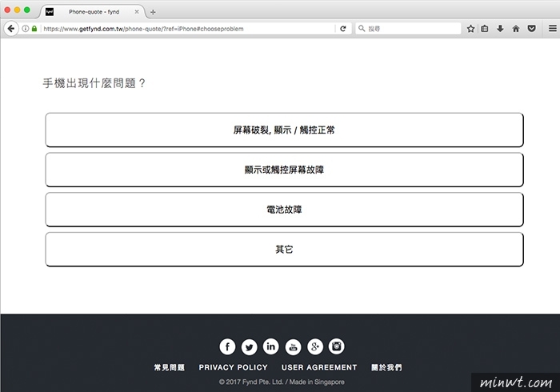The height and width of the screenshot is (392, 560).
Task: Click the 手機出現什麼問題？ heading text
Action: pyautogui.click(x=94, y=83)
